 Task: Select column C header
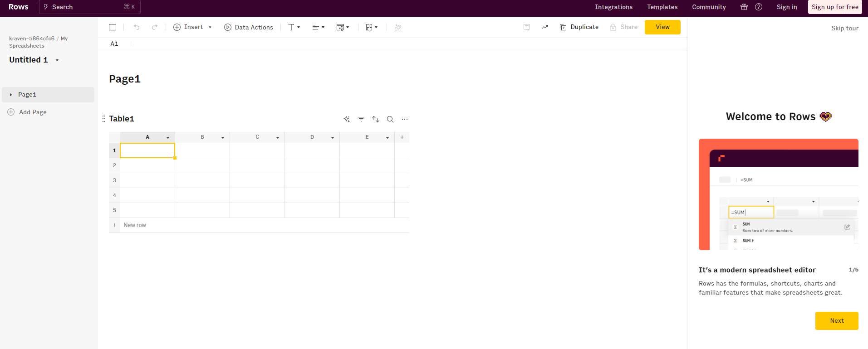click(x=257, y=137)
